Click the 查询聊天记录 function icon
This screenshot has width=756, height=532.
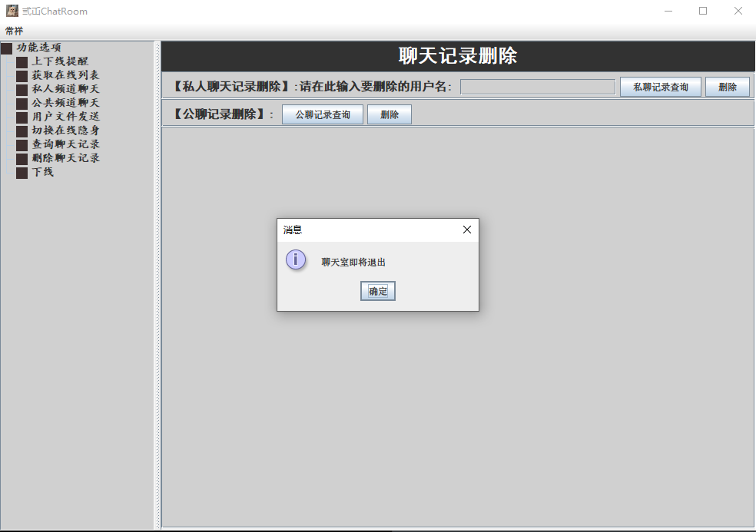[x=22, y=144]
